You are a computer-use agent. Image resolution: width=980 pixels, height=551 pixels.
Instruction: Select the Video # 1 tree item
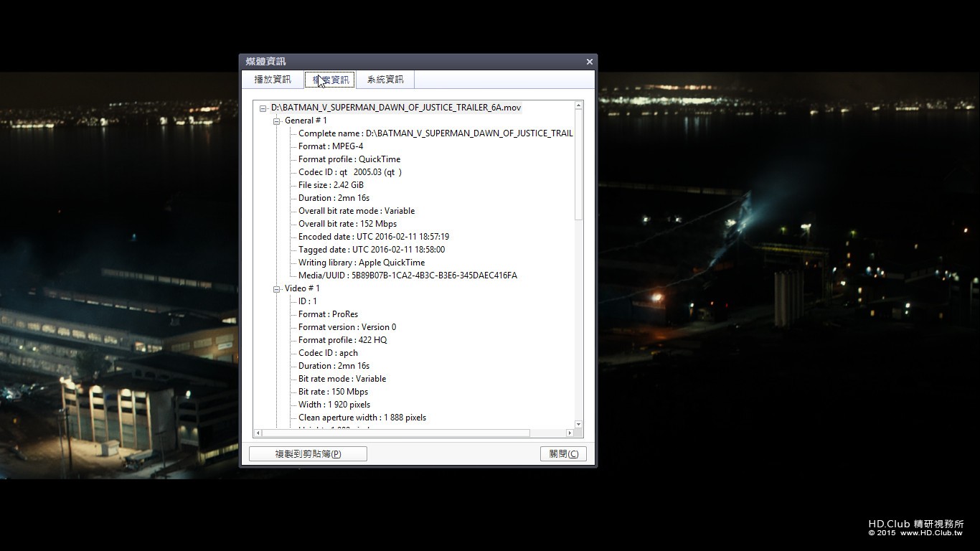pyautogui.click(x=302, y=288)
